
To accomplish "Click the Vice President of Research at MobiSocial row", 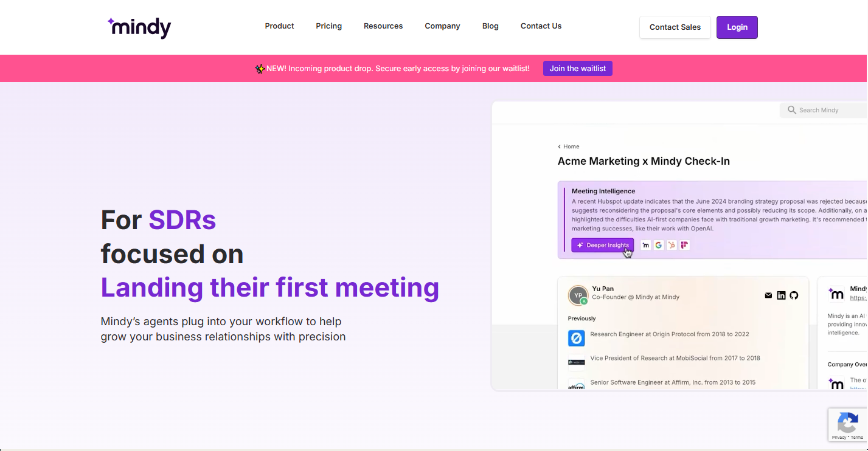I will (x=675, y=358).
